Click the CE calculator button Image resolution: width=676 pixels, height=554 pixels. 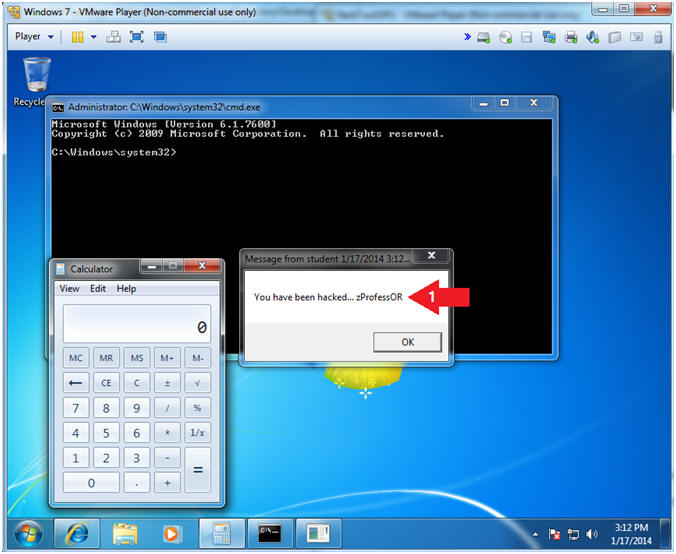(x=106, y=383)
